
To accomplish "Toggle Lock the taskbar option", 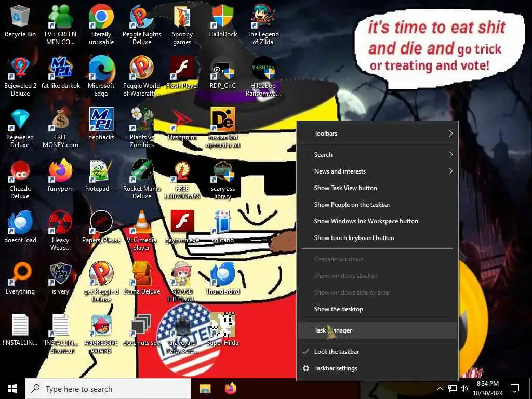I will tap(377, 352).
